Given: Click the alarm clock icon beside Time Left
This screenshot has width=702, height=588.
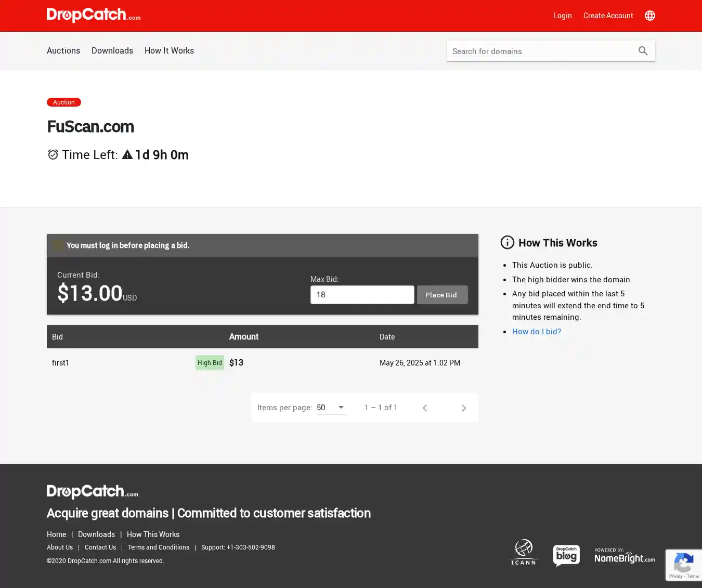Looking at the screenshot, I should coord(53,155).
